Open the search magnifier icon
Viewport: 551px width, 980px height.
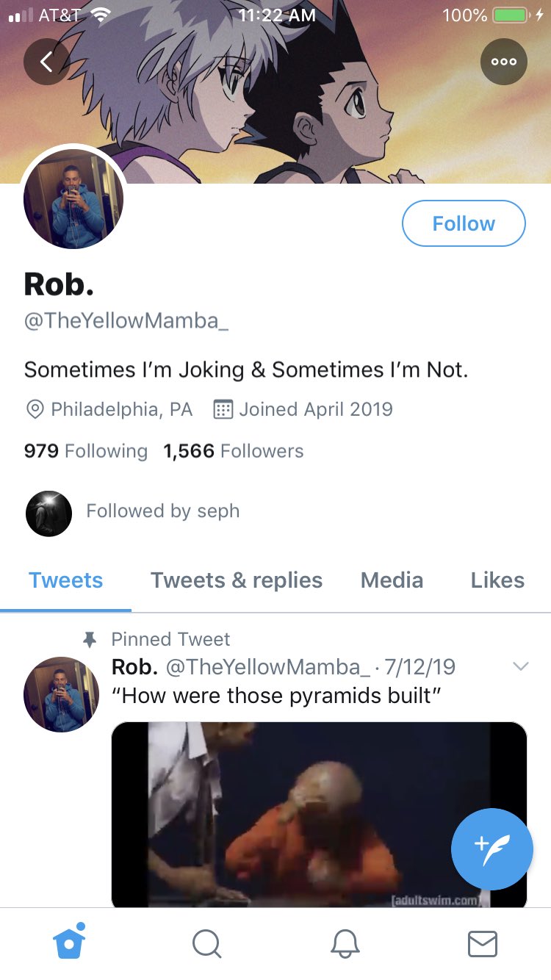tap(206, 944)
